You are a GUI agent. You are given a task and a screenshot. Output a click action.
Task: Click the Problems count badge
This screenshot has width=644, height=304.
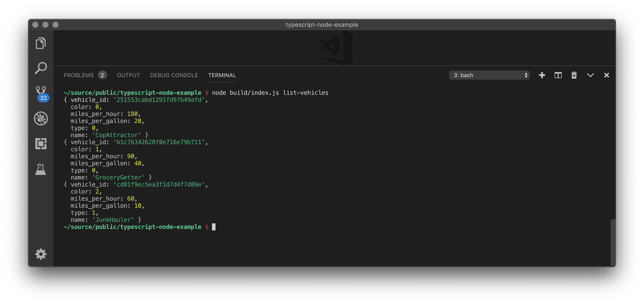(102, 75)
